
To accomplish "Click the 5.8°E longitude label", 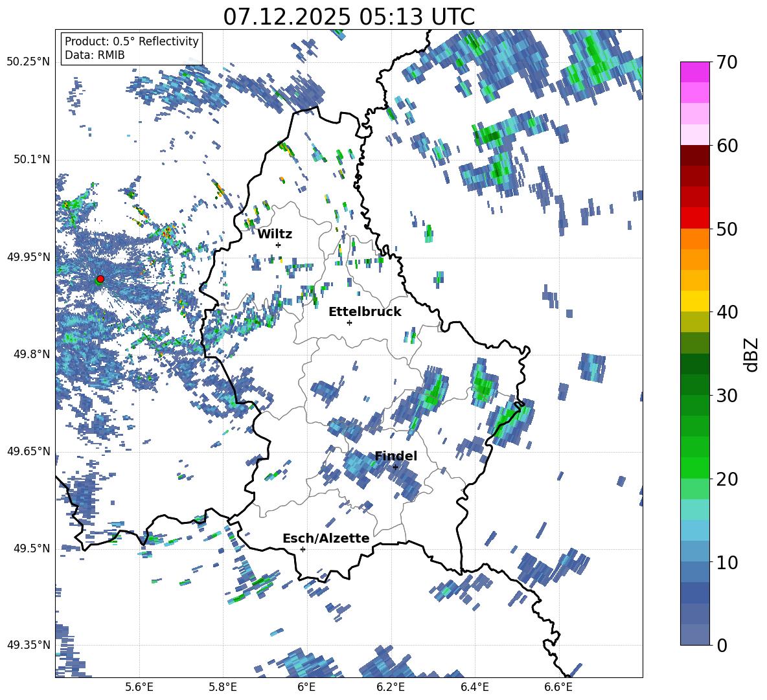I will point(223,688).
